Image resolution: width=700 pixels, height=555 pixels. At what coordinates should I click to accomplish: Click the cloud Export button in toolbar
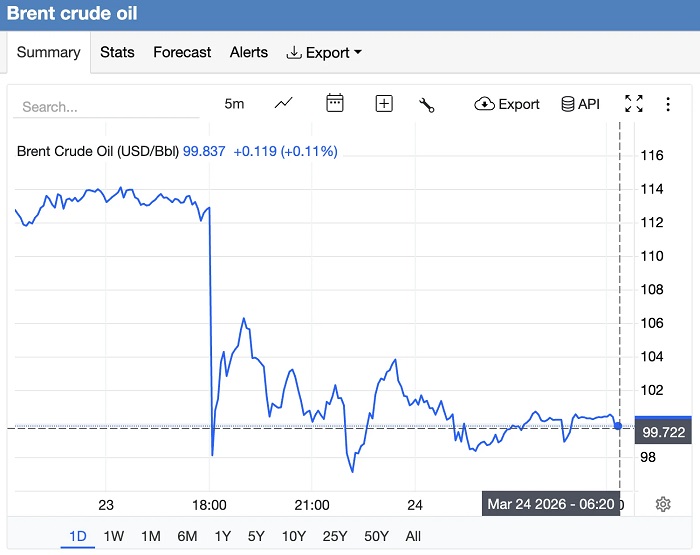(507, 104)
